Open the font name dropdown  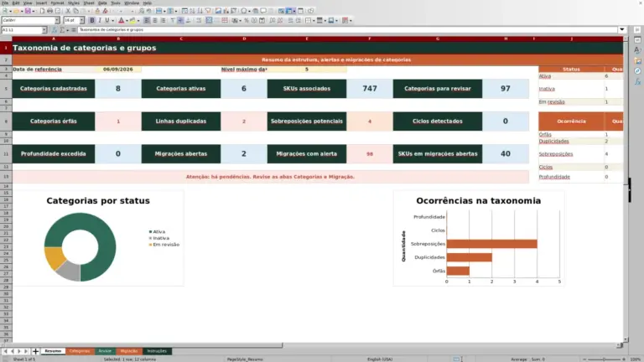point(57,20)
